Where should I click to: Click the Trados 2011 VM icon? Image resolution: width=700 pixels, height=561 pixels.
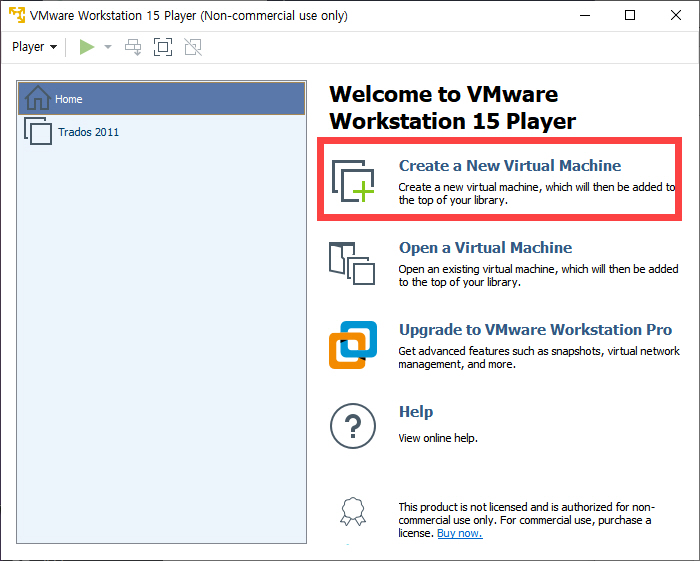tap(38, 131)
